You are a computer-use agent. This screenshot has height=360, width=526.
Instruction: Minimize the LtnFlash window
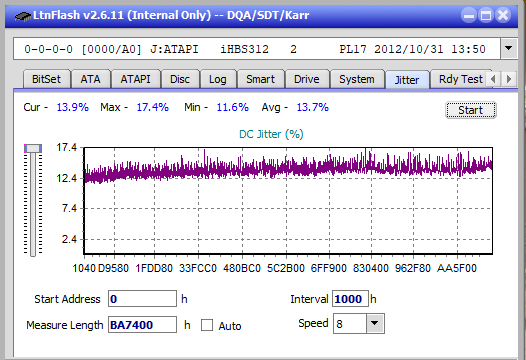point(469,15)
